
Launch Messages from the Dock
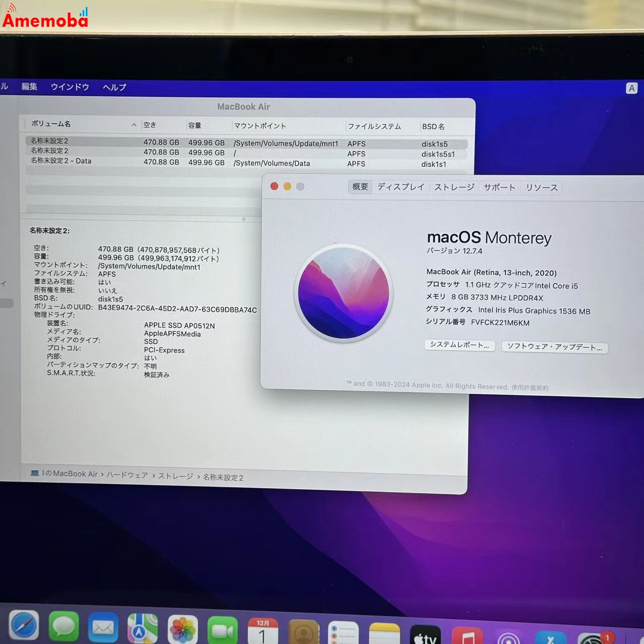click(x=64, y=627)
